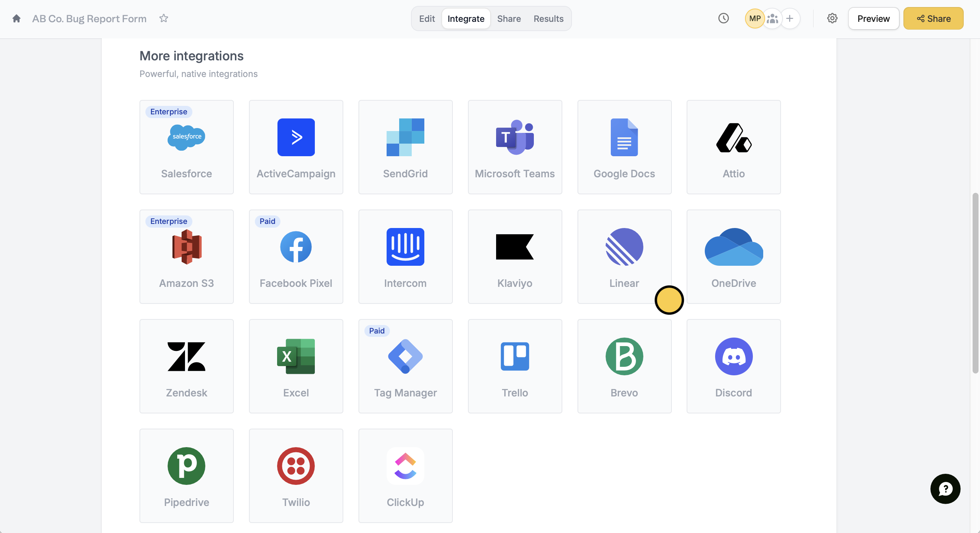The image size is (980, 533).
Task: Switch to the Edit tab
Action: tap(427, 18)
